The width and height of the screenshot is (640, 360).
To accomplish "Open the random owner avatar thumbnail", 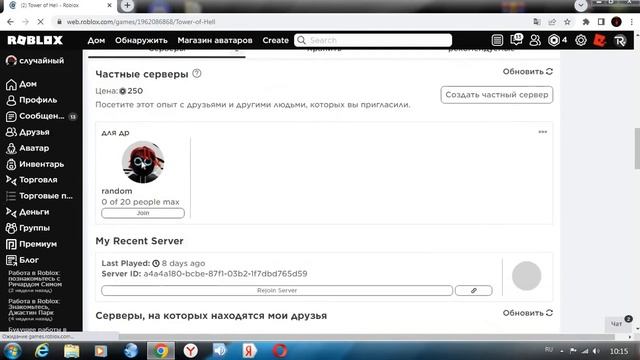I will coord(143,162).
